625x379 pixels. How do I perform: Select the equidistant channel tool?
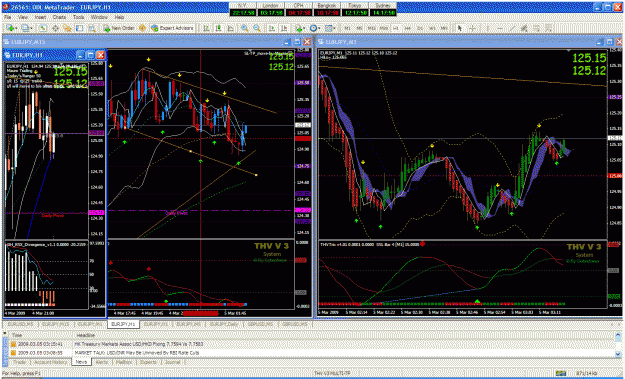point(524,28)
